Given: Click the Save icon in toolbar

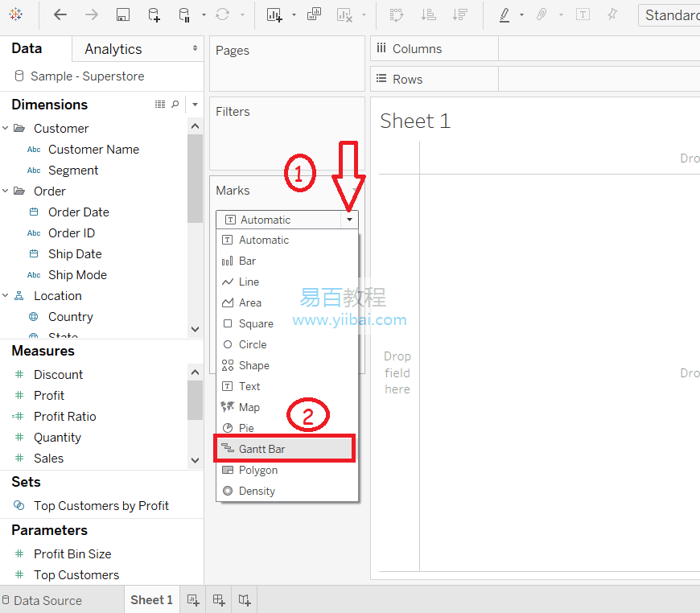Looking at the screenshot, I should [x=123, y=14].
